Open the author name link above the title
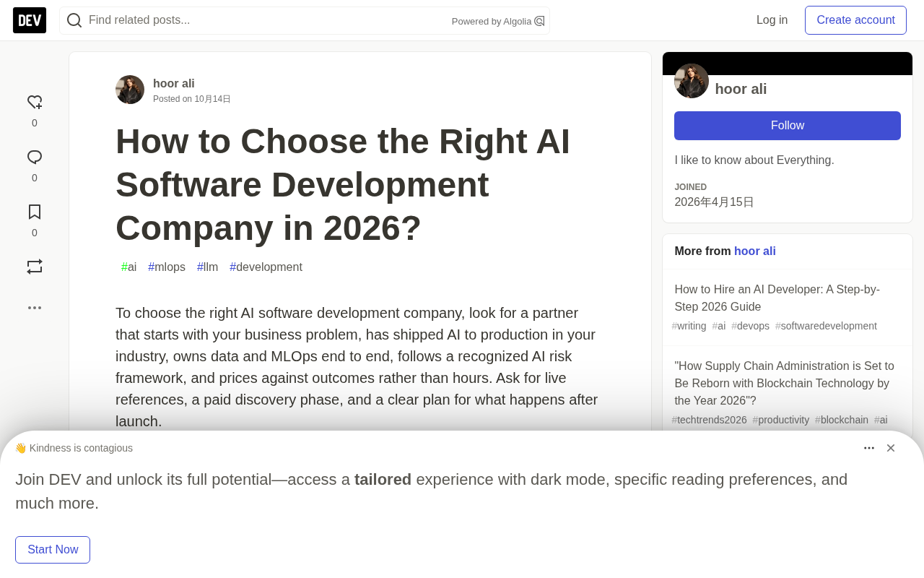Image resolution: width=924 pixels, height=578 pixels. pos(174,84)
